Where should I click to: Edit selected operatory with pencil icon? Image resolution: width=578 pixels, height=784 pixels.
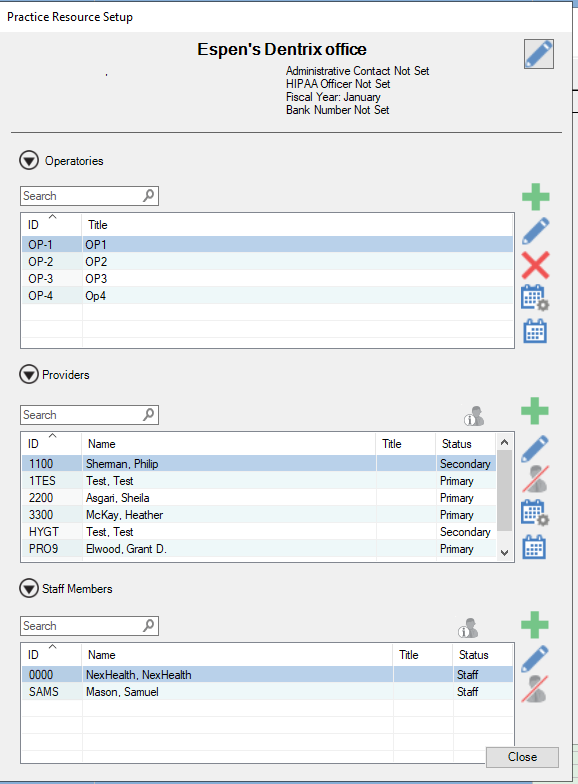pos(536,230)
